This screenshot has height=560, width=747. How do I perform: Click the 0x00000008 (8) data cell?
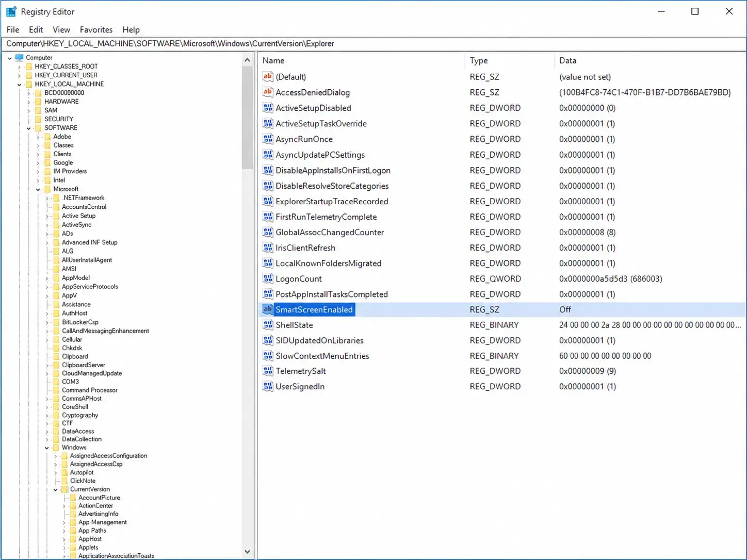587,232
